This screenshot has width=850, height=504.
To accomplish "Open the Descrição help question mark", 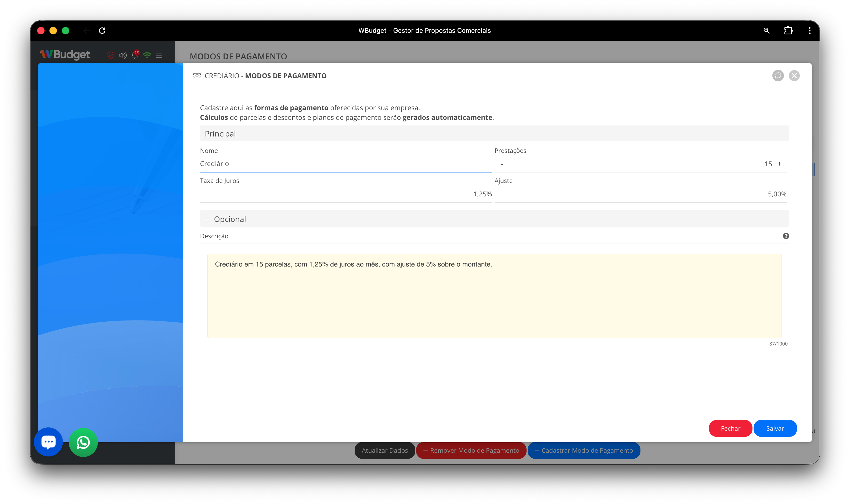I will (786, 236).
